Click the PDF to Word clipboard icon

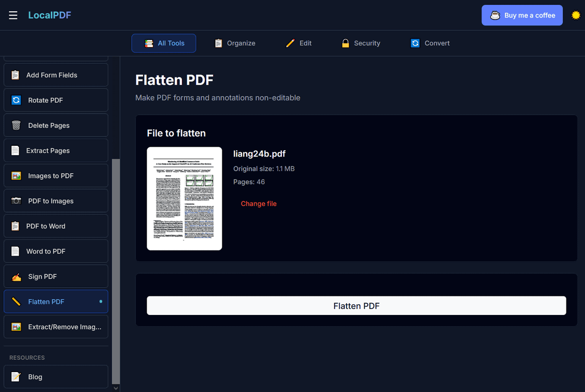(16, 226)
